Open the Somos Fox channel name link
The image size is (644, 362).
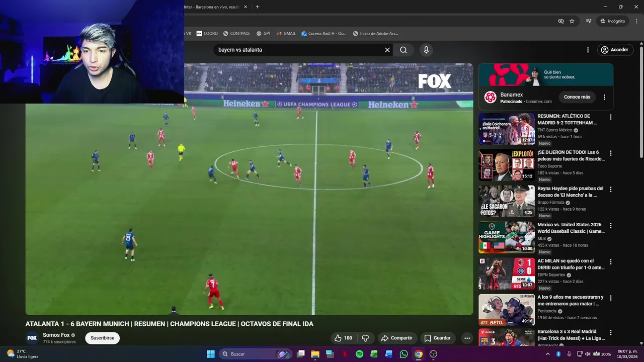[56, 335]
